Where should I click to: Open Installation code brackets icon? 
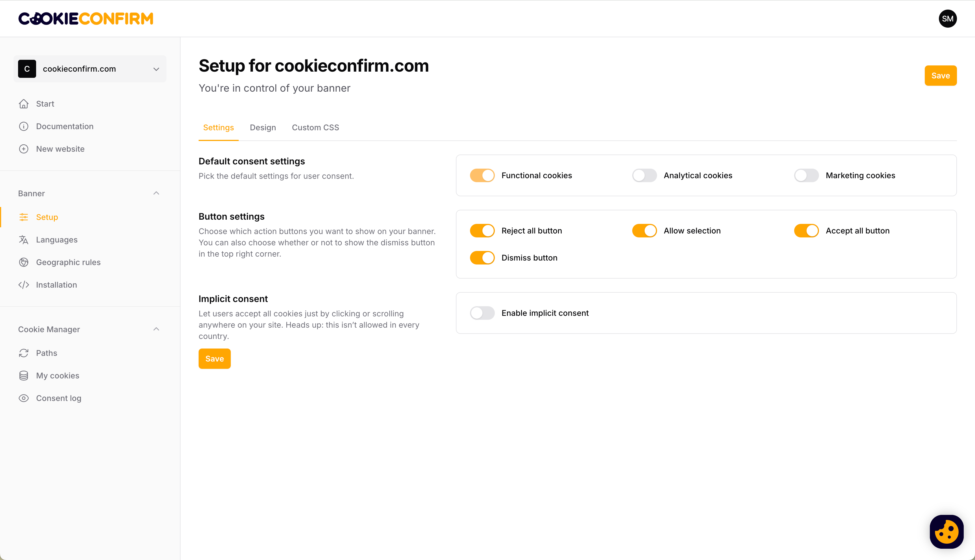(23, 285)
